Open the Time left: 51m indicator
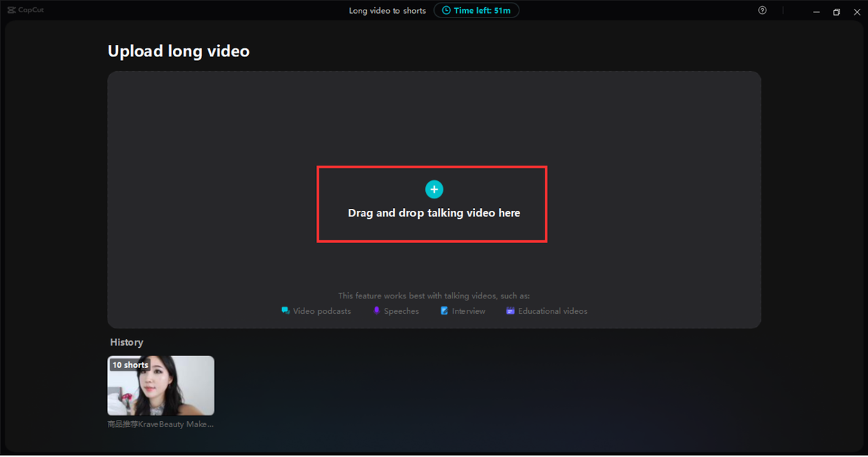The width and height of the screenshot is (868, 457). [476, 10]
